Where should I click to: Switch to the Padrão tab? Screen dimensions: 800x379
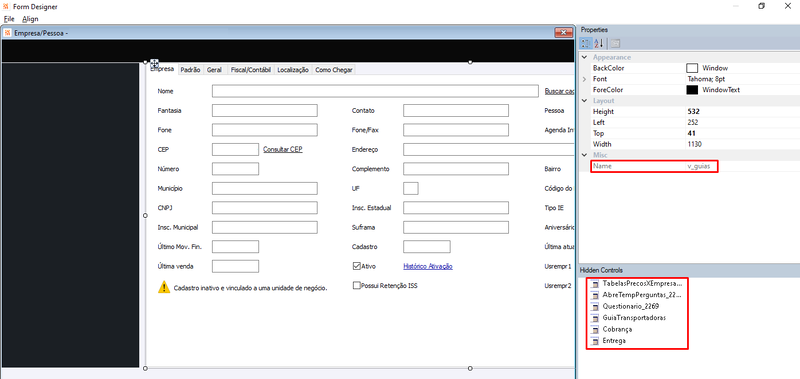click(191, 70)
